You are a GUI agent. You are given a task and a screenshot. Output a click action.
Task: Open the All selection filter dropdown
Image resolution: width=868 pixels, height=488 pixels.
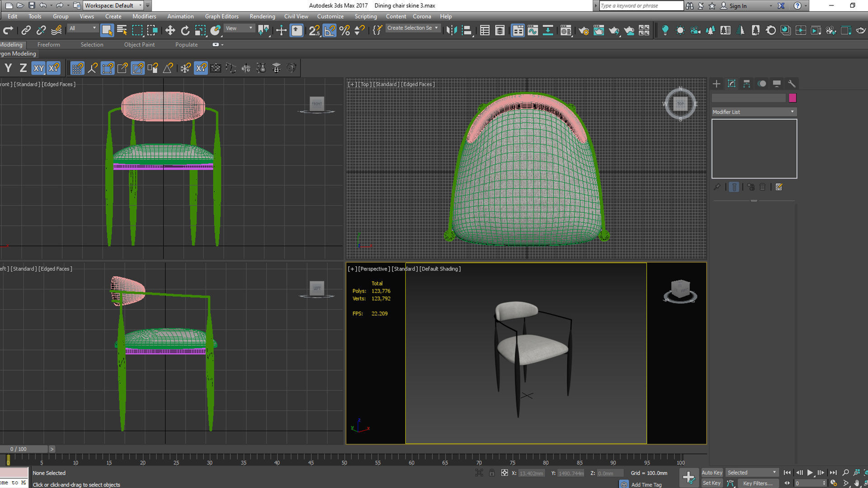coord(83,28)
